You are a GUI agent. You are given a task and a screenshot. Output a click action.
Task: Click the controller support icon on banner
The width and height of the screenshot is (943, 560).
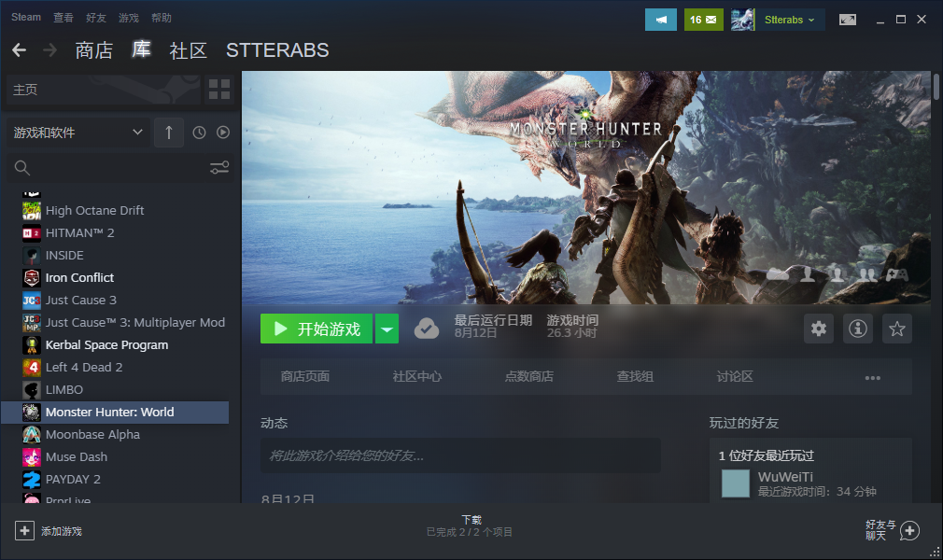click(896, 275)
